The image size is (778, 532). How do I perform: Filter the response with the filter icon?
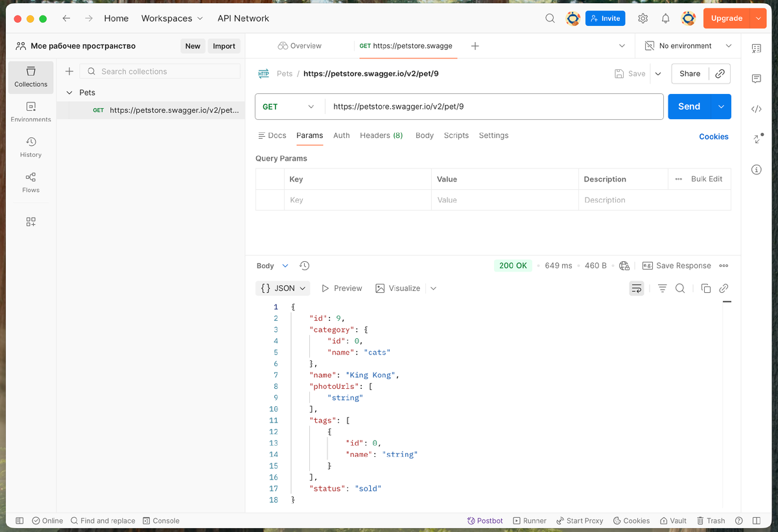pos(662,288)
